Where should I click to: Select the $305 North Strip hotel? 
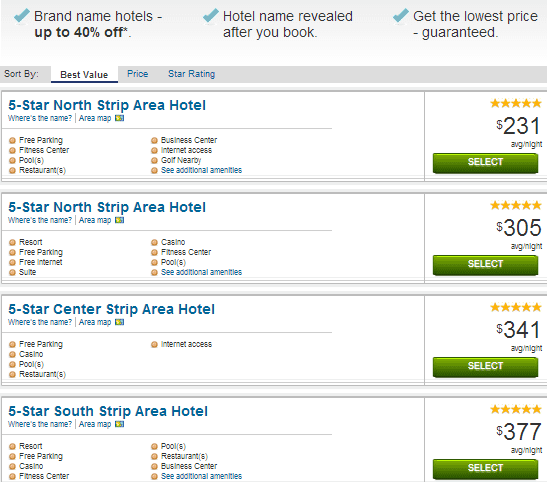coord(485,265)
